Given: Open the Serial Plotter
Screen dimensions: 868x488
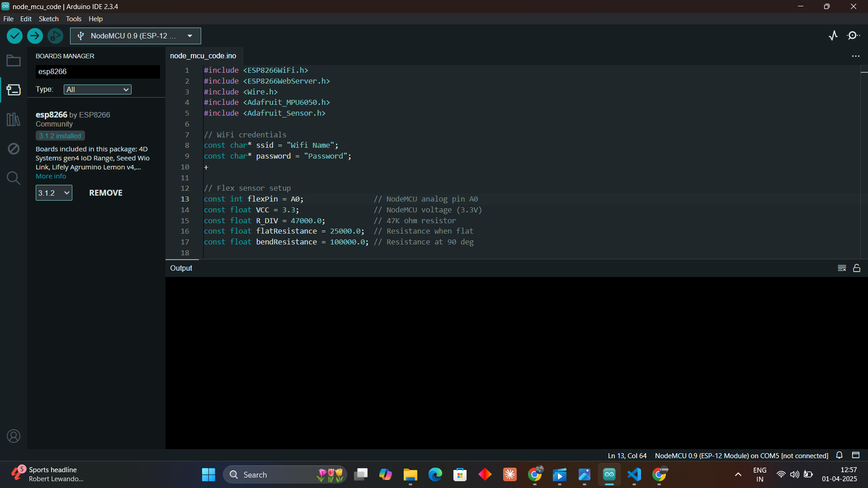Looking at the screenshot, I should [833, 36].
